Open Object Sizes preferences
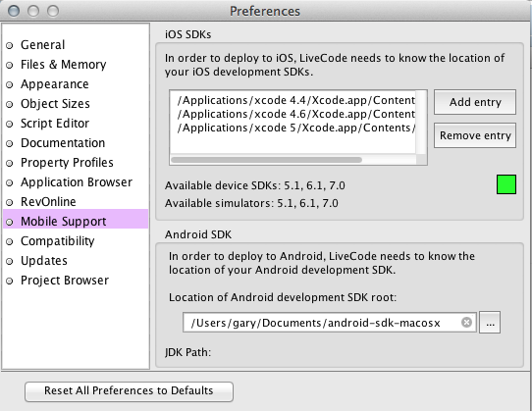 pyautogui.click(x=55, y=104)
